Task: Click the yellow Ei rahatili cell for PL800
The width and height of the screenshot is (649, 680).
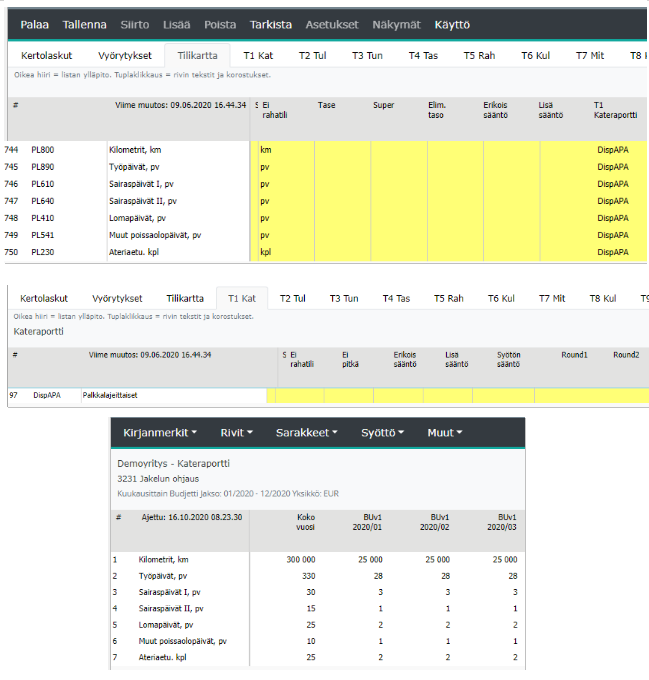Action: pos(285,150)
